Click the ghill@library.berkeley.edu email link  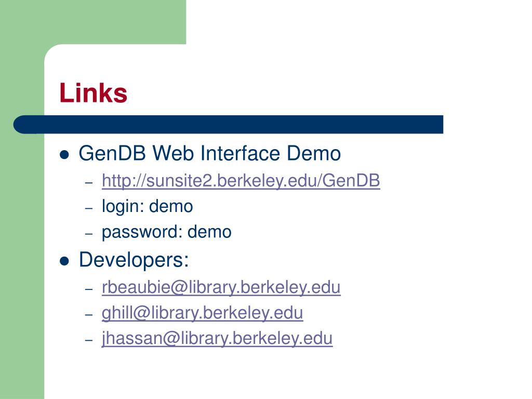pyautogui.click(x=203, y=313)
